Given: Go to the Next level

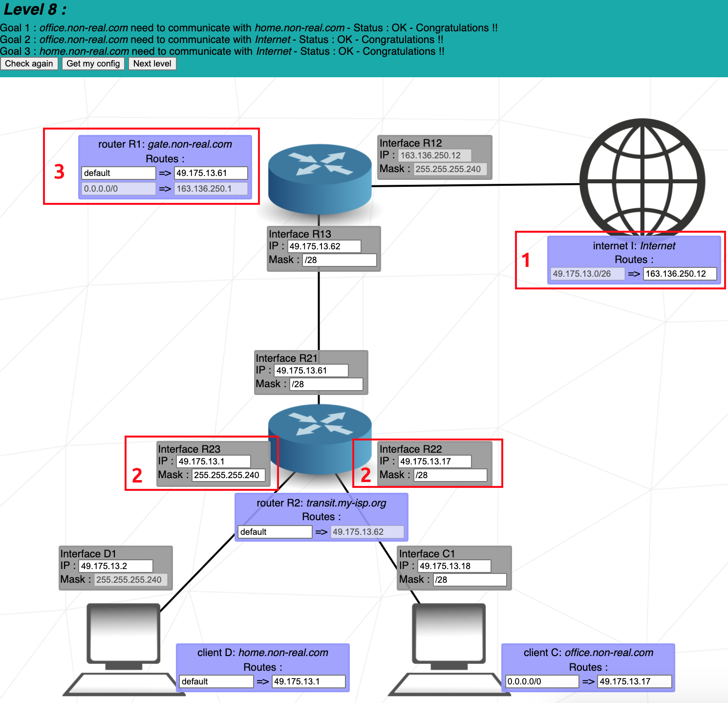Looking at the screenshot, I should (x=152, y=64).
